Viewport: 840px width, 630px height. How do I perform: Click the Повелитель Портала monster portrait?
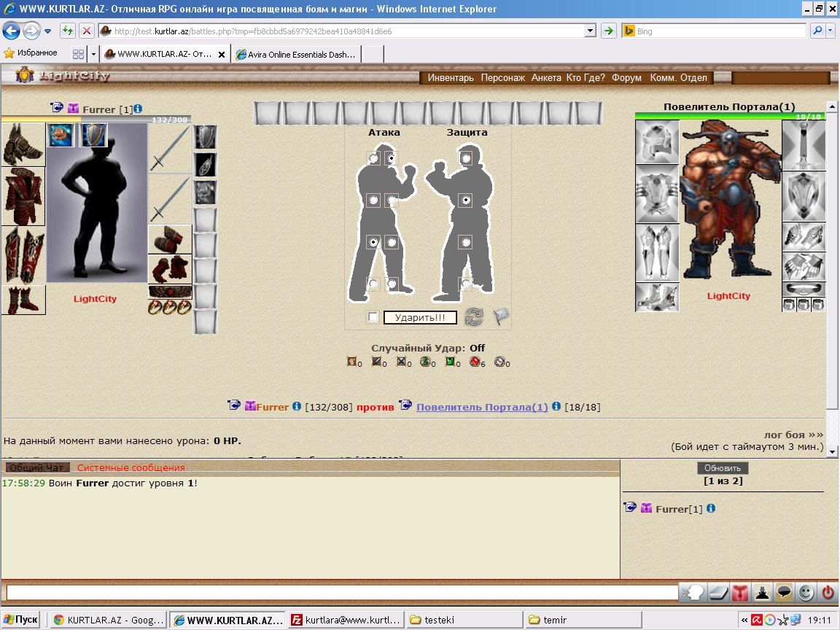[730, 199]
